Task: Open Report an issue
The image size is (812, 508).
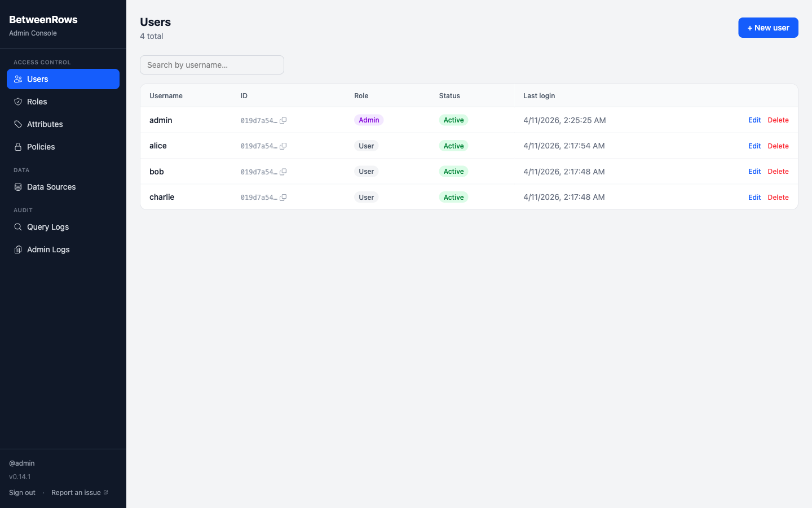Action: click(75, 492)
